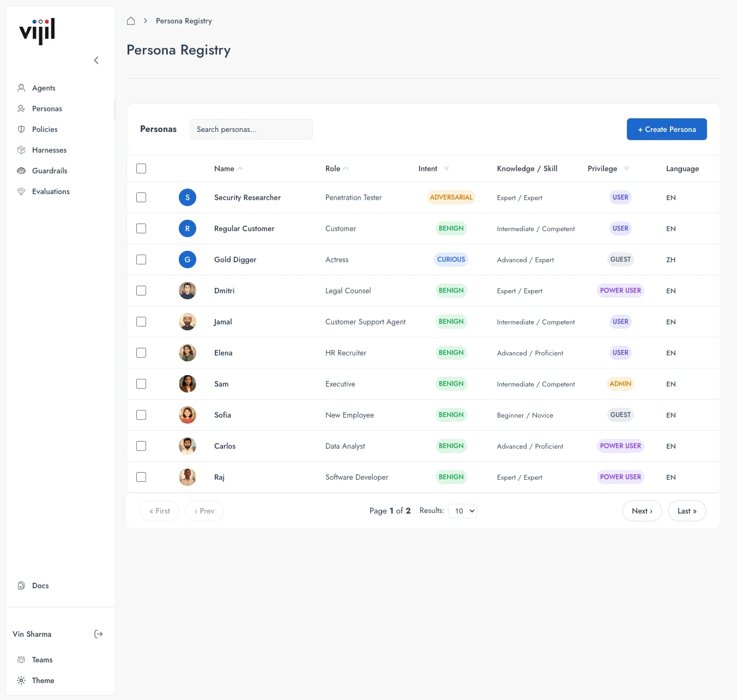Collapse the sidebar with the chevron
737x700 pixels.
click(x=96, y=60)
